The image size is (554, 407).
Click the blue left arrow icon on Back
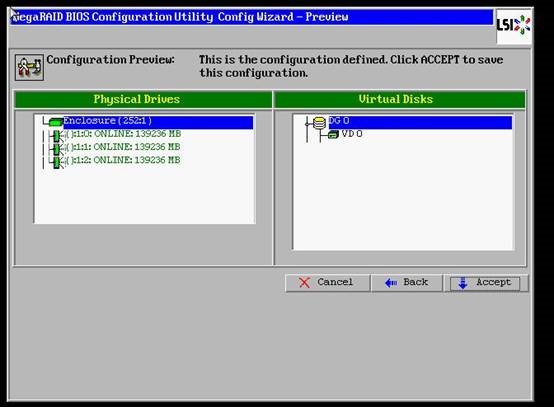tap(391, 283)
